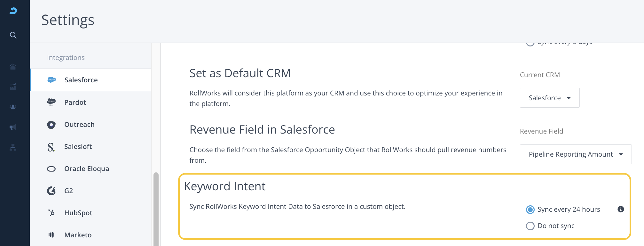This screenshot has height=246, width=644.
Task: Open the Current CRM Salesforce dropdown
Action: pyautogui.click(x=549, y=98)
